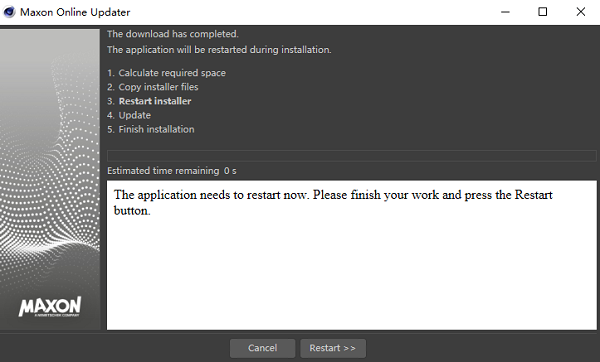
Task: Select step 2 Copy installer files
Action: tap(153, 87)
